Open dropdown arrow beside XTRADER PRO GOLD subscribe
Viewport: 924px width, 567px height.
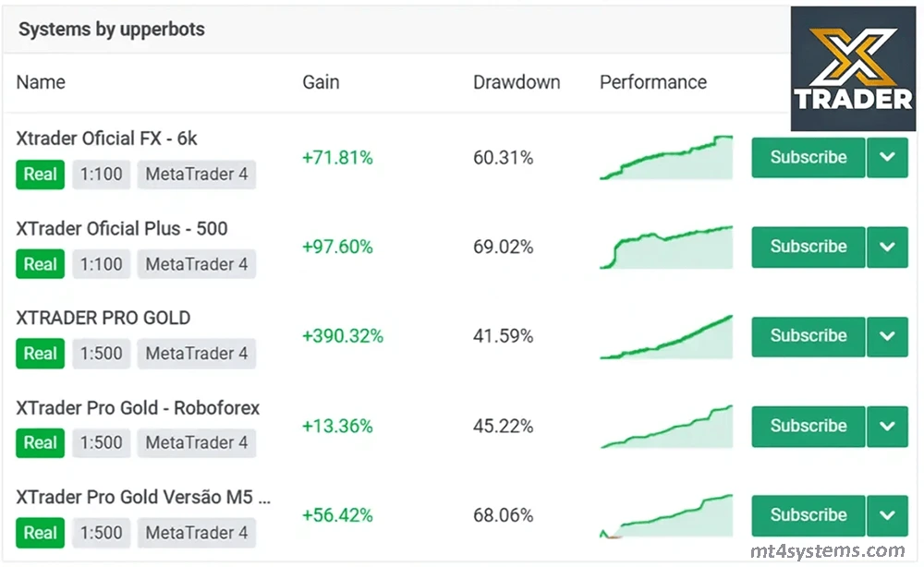point(887,336)
